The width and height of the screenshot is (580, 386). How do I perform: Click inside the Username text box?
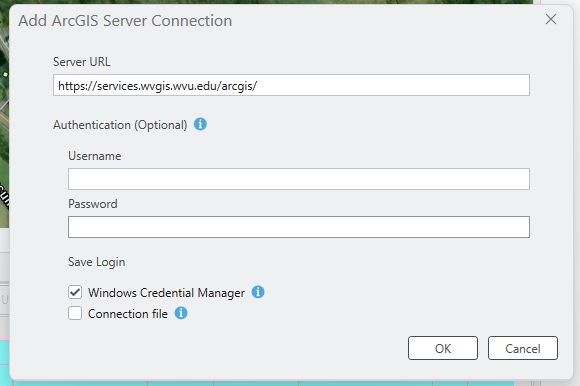coord(299,179)
